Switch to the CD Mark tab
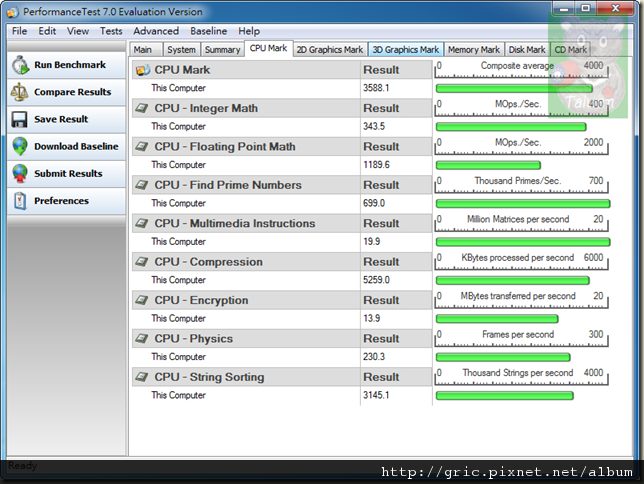 [570, 50]
